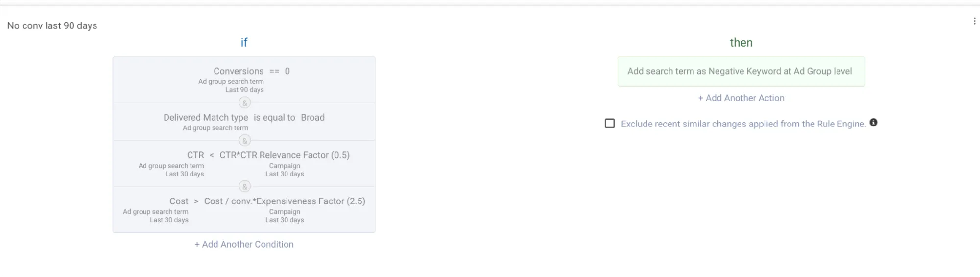Click the CTR*CTR Relevance Factor (0.5) expression

285,155
